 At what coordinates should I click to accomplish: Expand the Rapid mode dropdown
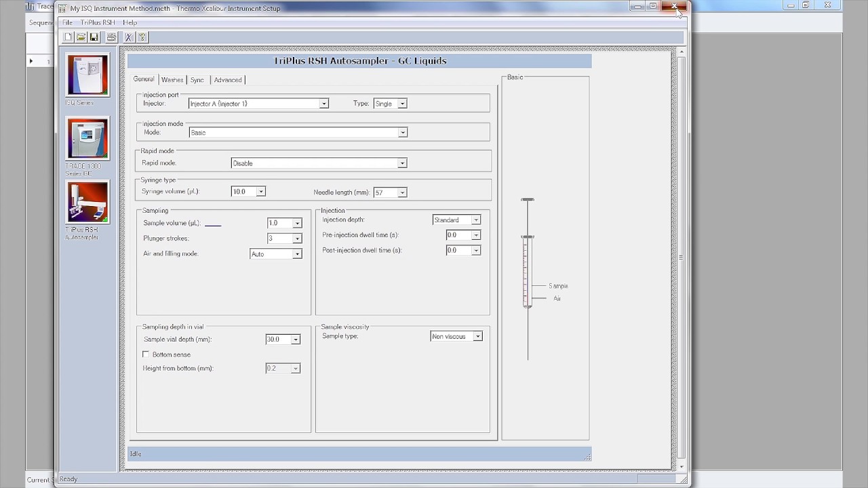click(x=402, y=163)
